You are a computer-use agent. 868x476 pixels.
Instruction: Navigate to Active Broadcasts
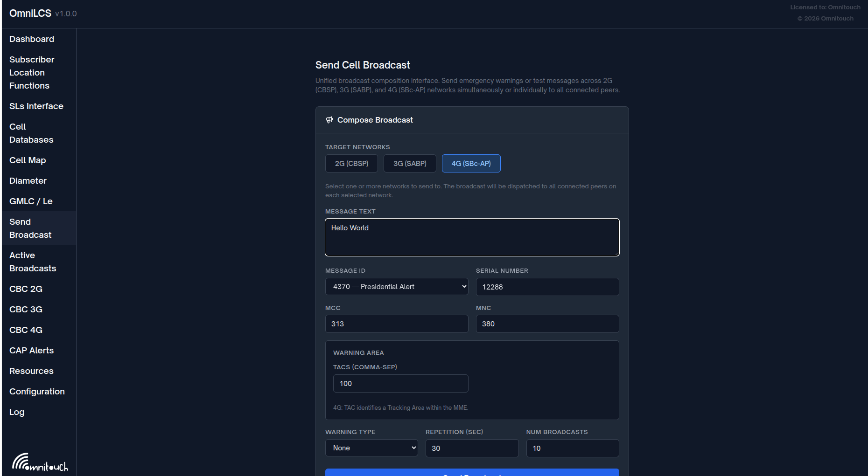click(33, 262)
